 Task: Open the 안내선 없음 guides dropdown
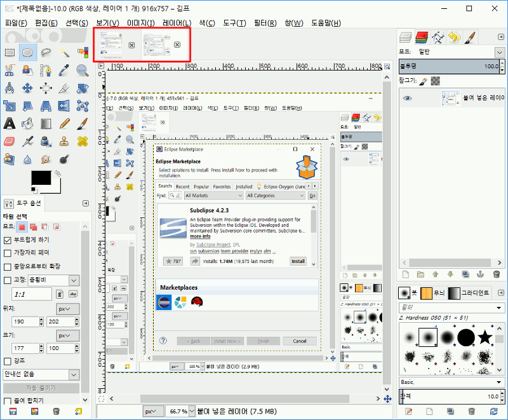click(x=41, y=375)
